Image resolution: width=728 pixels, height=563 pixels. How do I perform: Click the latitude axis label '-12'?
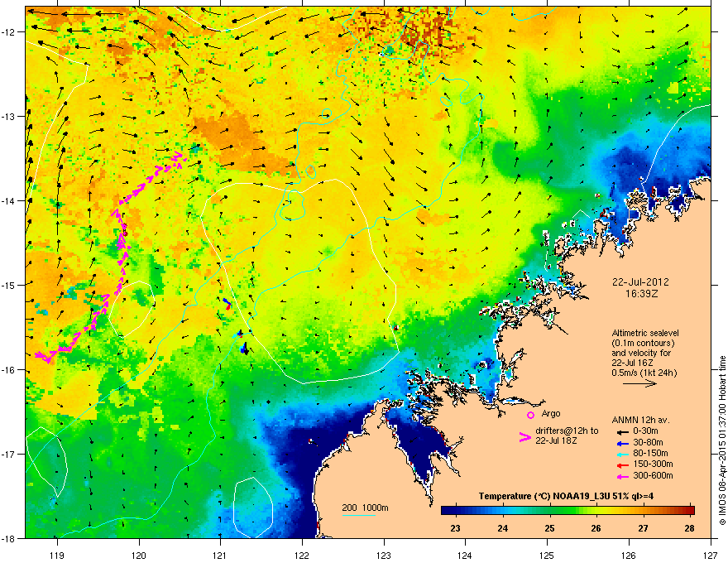[8, 32]
